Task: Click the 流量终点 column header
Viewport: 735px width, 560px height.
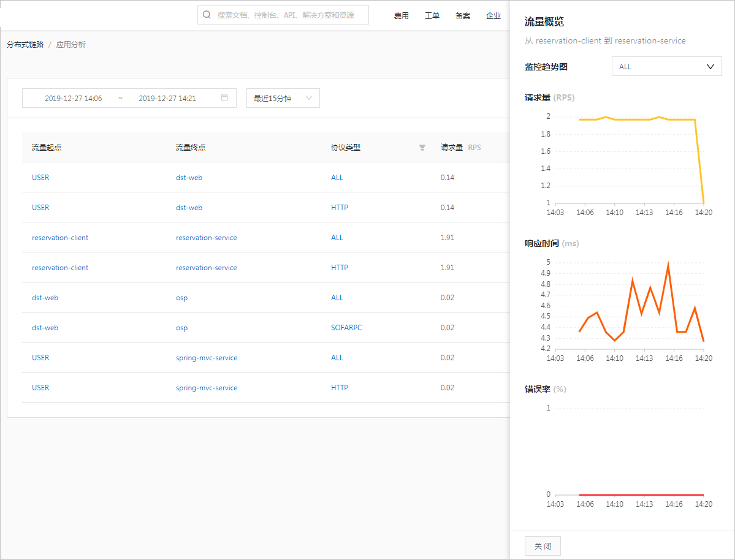Action: (x=190, y=147)
